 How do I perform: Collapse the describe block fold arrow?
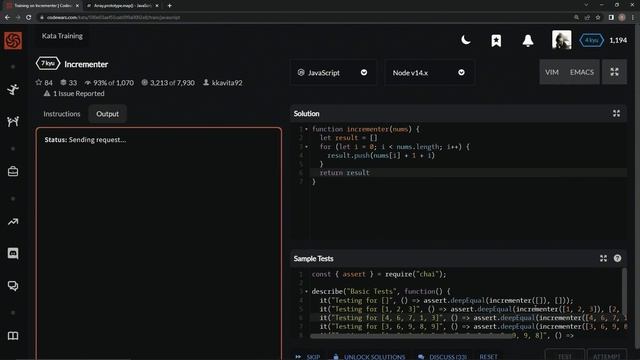(307, 291)
